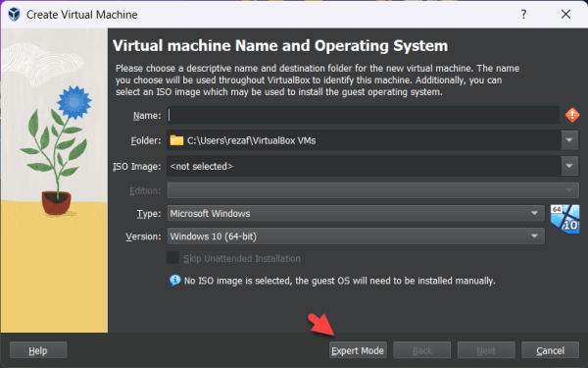
Task: Switch to Expert Mode
Action: (x=358, y=350)
